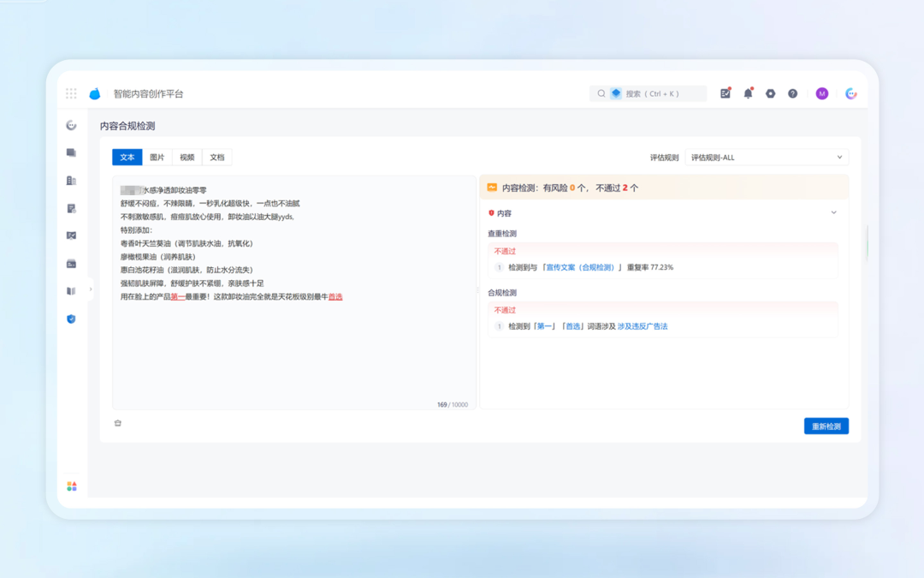Click the 合规检测 section label
Screen dimensions: 924x578
pyautogui.click(x=502, y=293)
